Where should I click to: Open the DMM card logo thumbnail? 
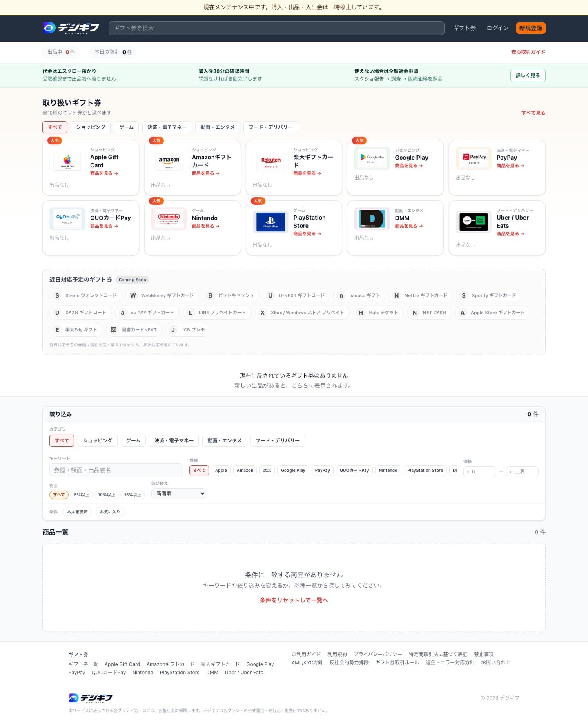pos(372,218)
